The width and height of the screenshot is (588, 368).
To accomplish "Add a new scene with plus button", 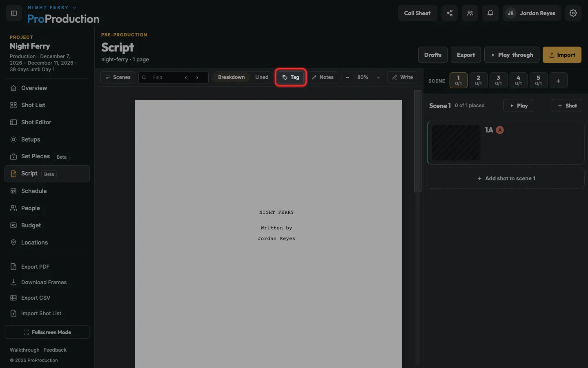I will [558, 81].
